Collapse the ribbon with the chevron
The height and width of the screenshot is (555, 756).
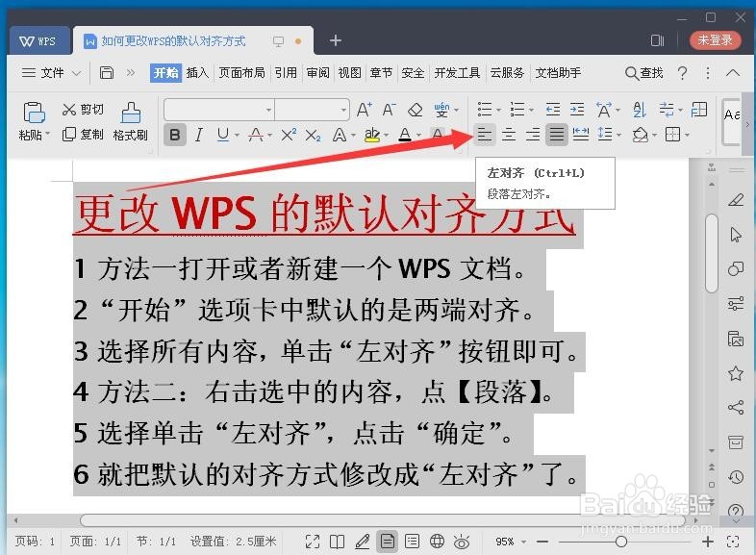[x=733, y=73]
